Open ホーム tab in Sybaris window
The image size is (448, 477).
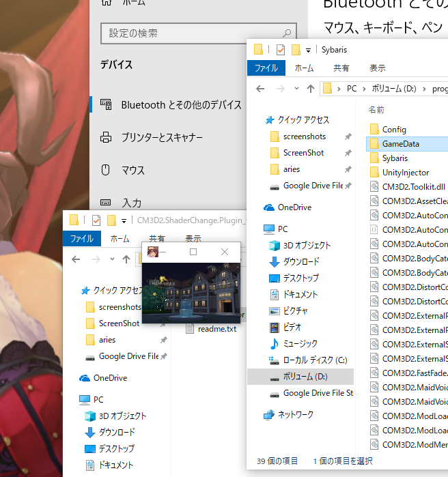click(x=304, y=68)
